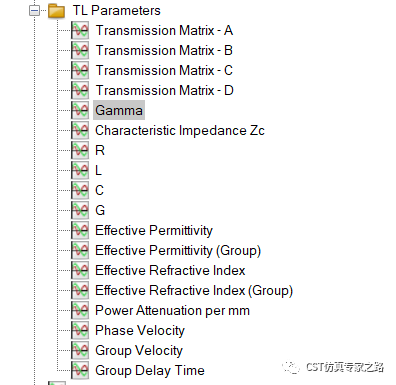Select the Transmission Matrix - C item
Viewport: 396px width, 385px height.
tap(164, 71)
